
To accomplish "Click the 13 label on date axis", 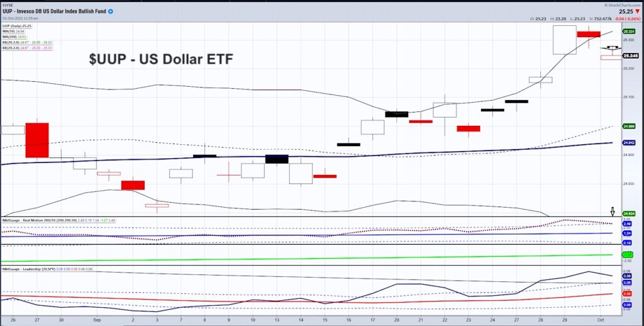I will pyautogui.click(x=277, y=320).
